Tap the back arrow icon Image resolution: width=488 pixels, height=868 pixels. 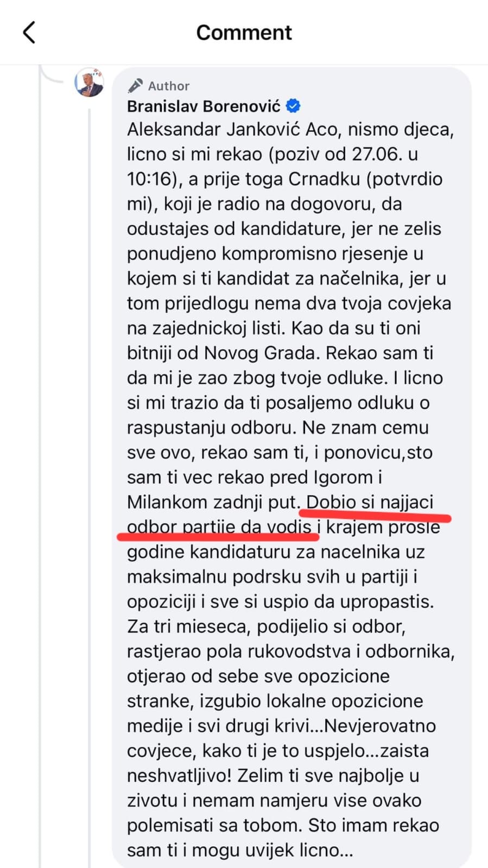(29, 33)
